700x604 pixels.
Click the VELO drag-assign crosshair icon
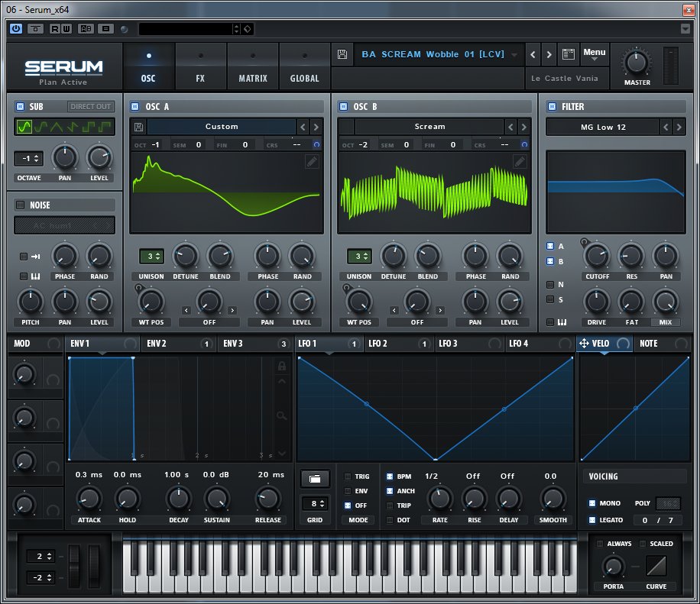pyautogui.click(x=584, y=343)
